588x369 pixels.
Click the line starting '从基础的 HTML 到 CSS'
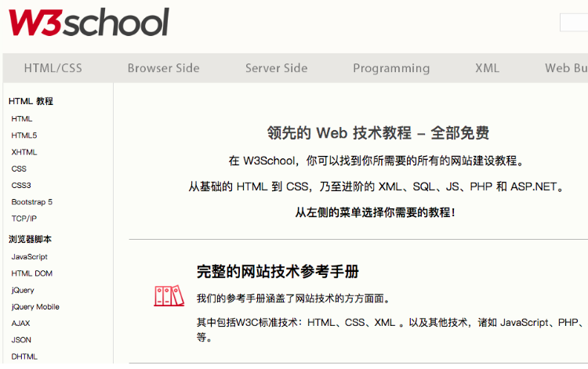tap(376, 186)
